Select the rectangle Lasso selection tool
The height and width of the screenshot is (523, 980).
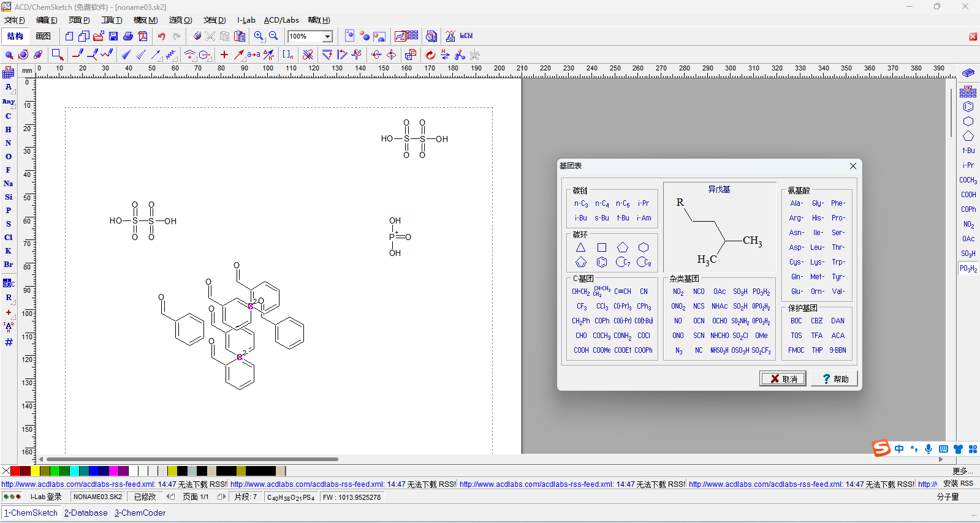(x=58, y=55)
